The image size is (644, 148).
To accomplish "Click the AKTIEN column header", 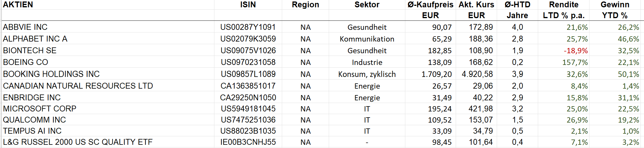I will (18, 5).
